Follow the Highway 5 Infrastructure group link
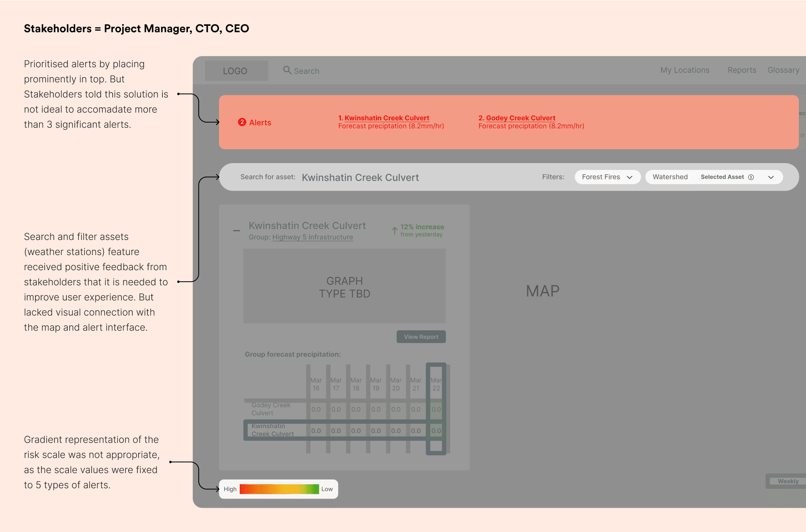This screenshot has height=532, width=806. click(312, 237)
